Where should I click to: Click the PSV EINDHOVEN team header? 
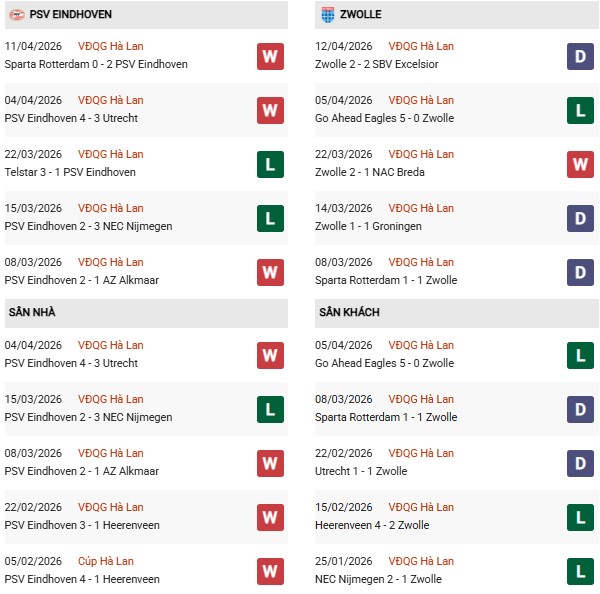tap(70, 15)
